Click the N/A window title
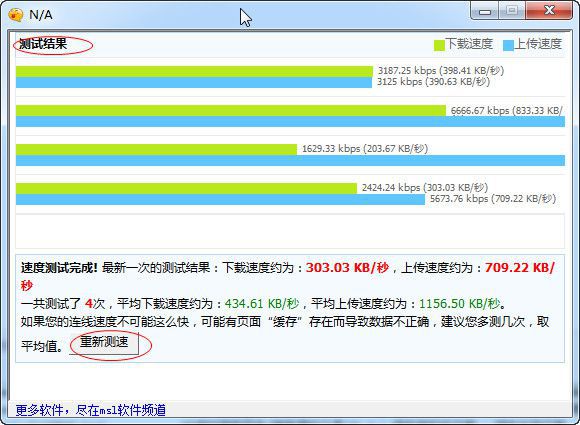580x425 pixels. coord(41,15)
